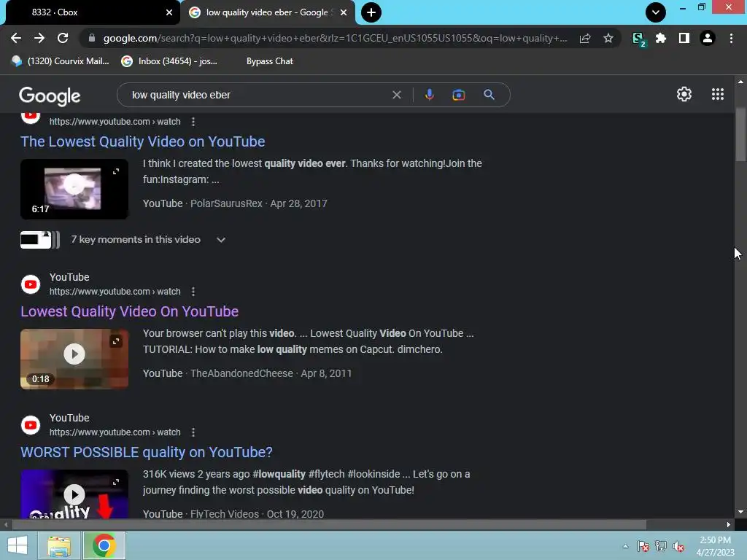Click the vertical scrollbar thumb
Screen dimensions: 747x560
click(740, 135)
